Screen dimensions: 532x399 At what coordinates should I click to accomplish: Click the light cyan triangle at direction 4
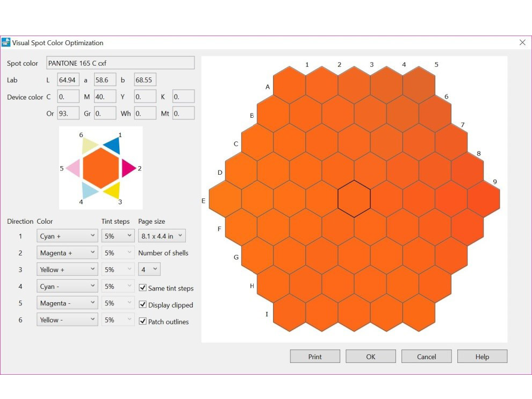(89, 190)
